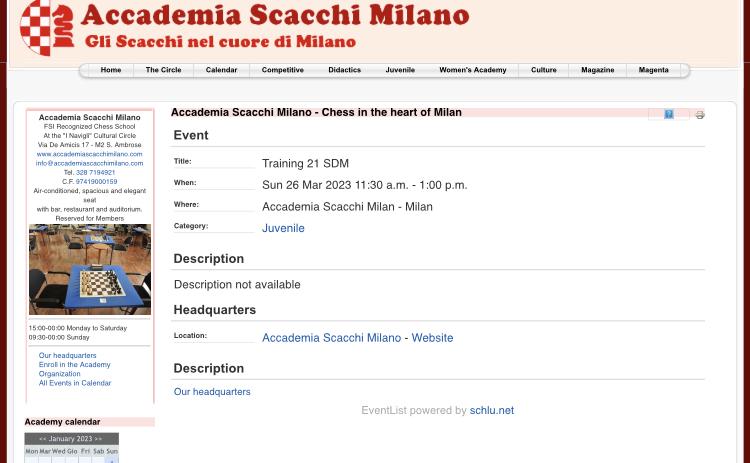Click the print icon beside the page title

(x=700, y=115)
